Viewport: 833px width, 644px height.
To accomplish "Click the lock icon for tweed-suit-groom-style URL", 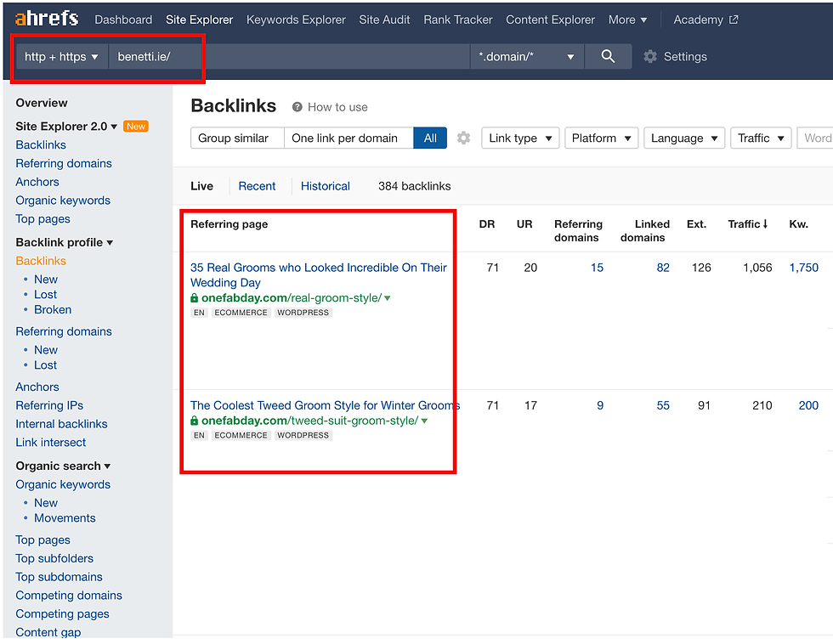I will (x=195, y=421).
